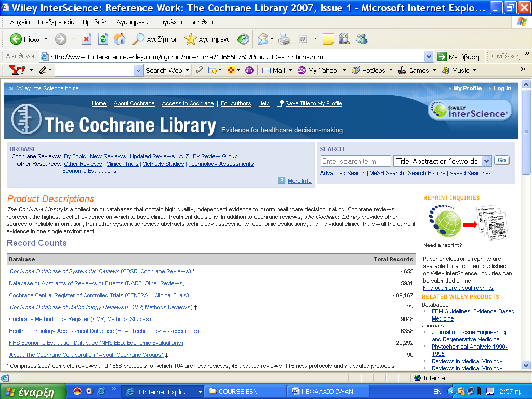Screen dimensions: 532x399
Task: Click the Wiley InterScience logo badge
Action: 470,110
